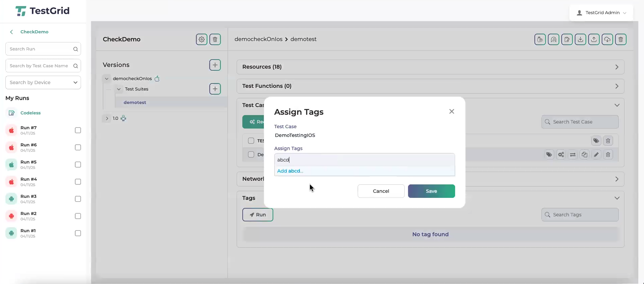Click the cloud download icon in suite toolbar

point(607,39)
